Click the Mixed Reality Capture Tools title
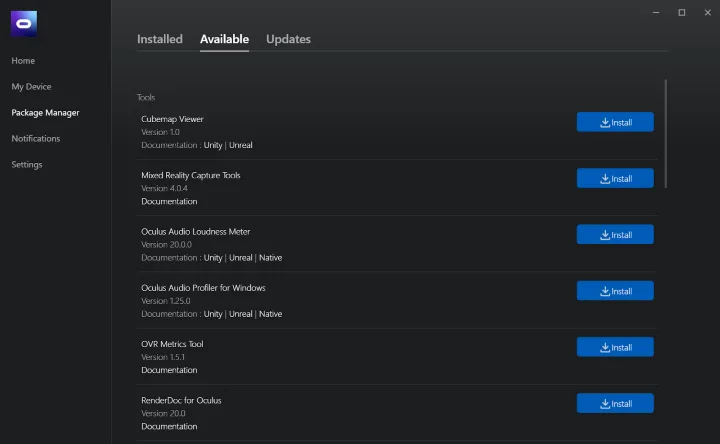Screen dimensions: 720x444 click(191, 175)
